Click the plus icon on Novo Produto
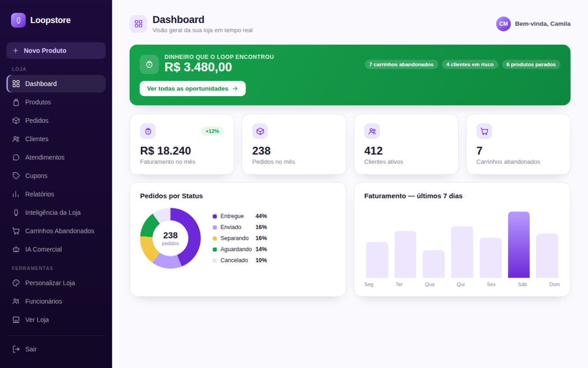This screenshot has width=588, height=368. 15,51
